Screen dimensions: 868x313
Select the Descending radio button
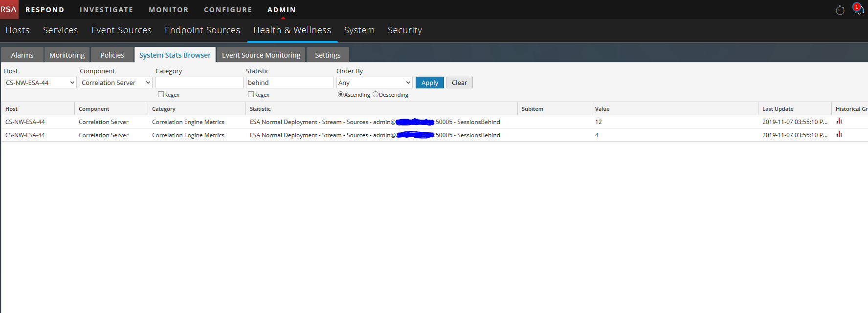(375, 94)
